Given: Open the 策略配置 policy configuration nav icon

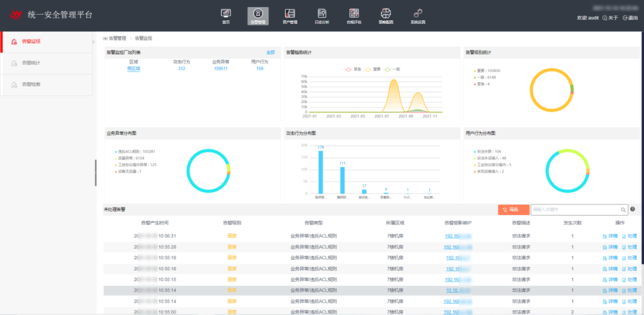Looking at the screenshot, I should pos(386,13).
